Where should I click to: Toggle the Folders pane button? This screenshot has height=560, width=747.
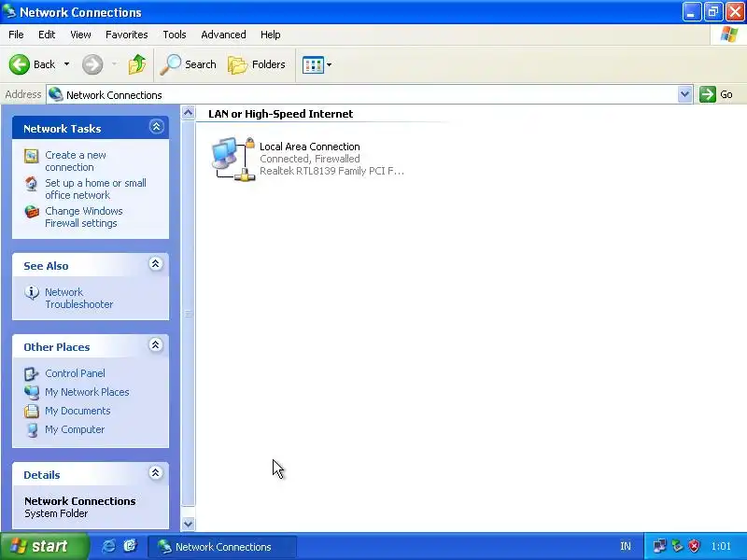[x=257, y=64]
